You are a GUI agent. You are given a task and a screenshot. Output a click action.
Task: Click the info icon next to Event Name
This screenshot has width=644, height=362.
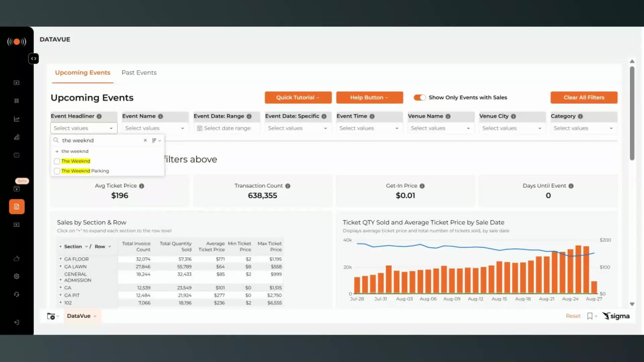[x=160, y=116]
